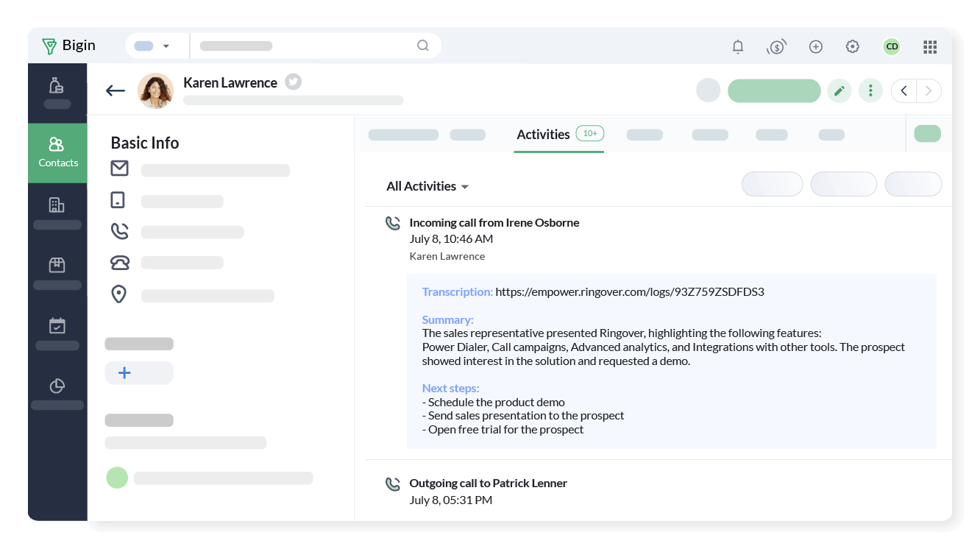980x549 pixels.
Task: Open the All Activities filter dropdown
Action: tap(427, 186)
